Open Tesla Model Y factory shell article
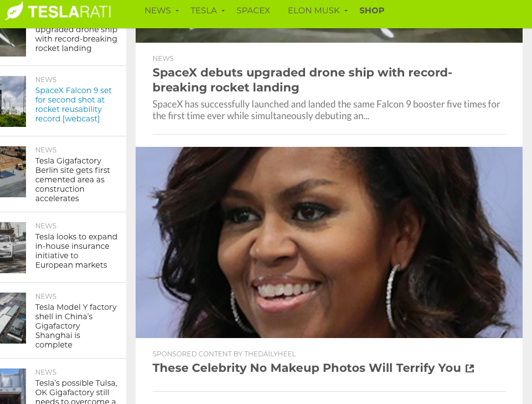This screenshot has height=404, width=532. coord(76,326)
